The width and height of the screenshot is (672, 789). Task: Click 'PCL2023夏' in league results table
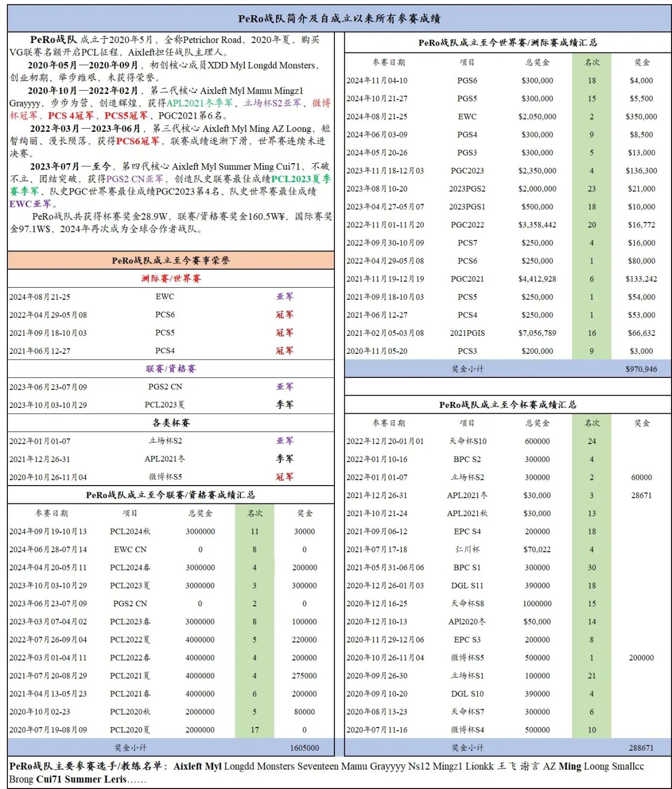tap(130, 585)
